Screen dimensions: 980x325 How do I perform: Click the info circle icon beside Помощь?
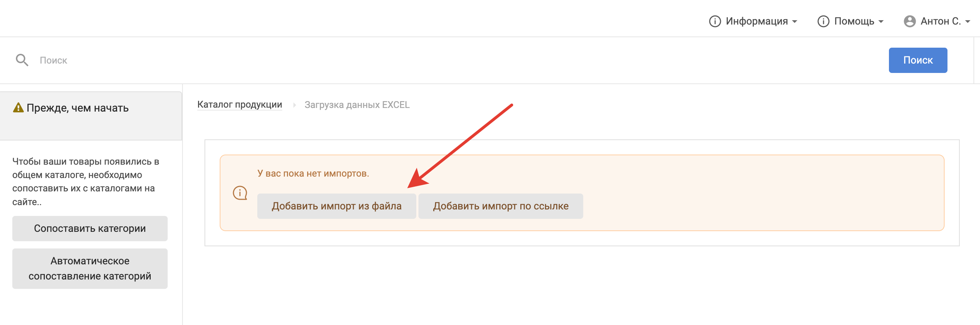click(x=823, y=21)
